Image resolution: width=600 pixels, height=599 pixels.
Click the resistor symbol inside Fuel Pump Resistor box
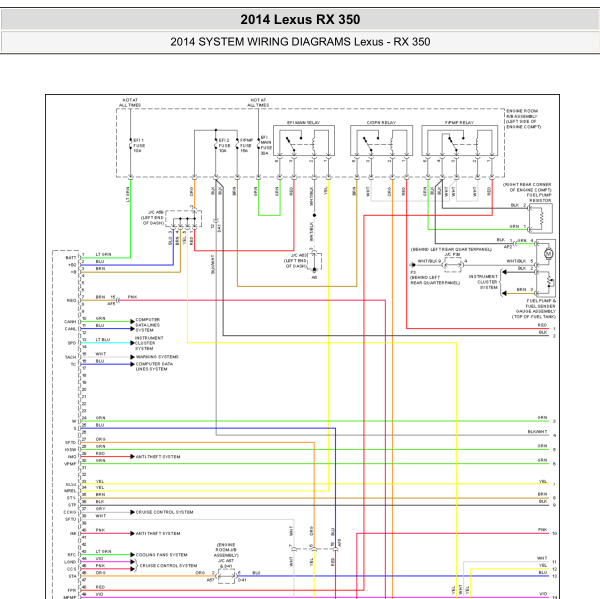[541, 219]
